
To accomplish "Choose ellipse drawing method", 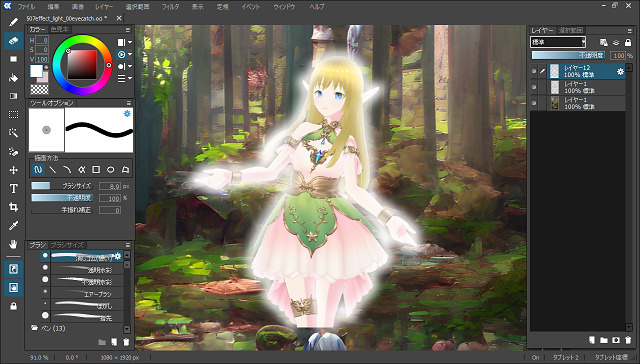I will coord(111,169).
